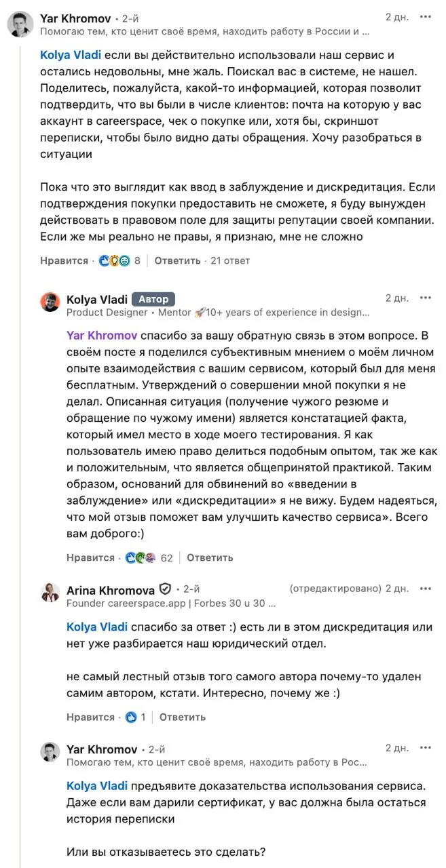Open more options on Yar Khromov's top comment
The image size is (446, 868).
pyautogui.click(x=426, y=18)
